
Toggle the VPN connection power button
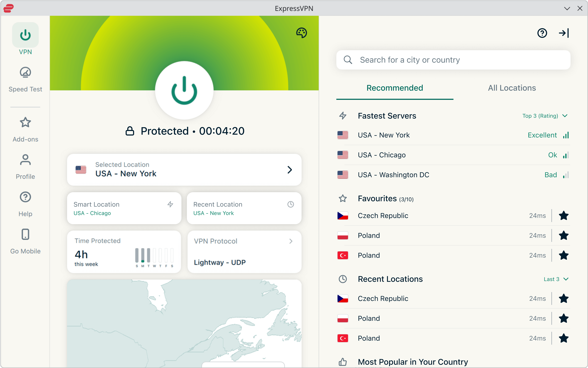(184, 90)
